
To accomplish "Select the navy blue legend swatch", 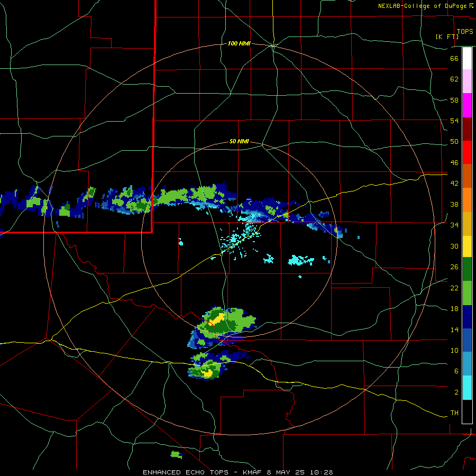I will (x=467, y=317).
